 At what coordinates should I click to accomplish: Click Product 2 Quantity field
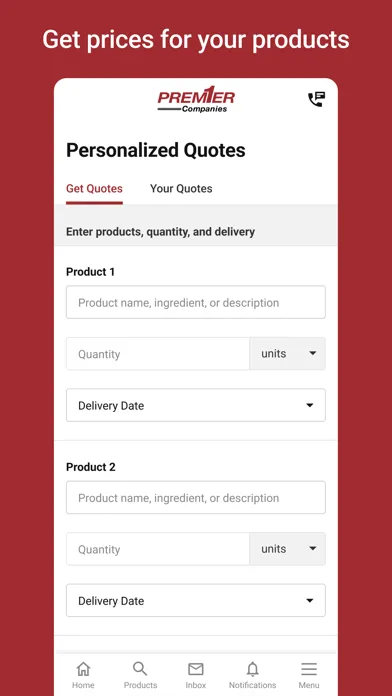coord(158,549)
